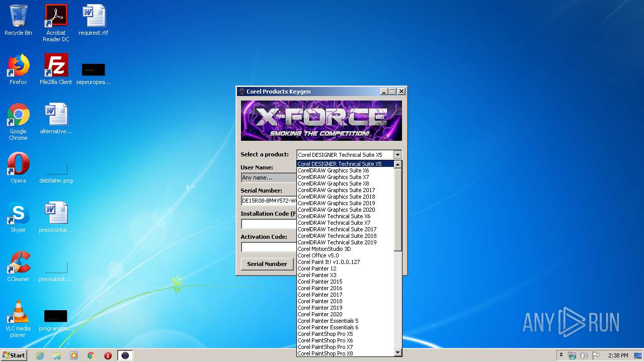Select Corel PaintShop Pro X5 entry
Image resolution: width=644 pixels, height=362 pixels.
[x=345, y=334]
